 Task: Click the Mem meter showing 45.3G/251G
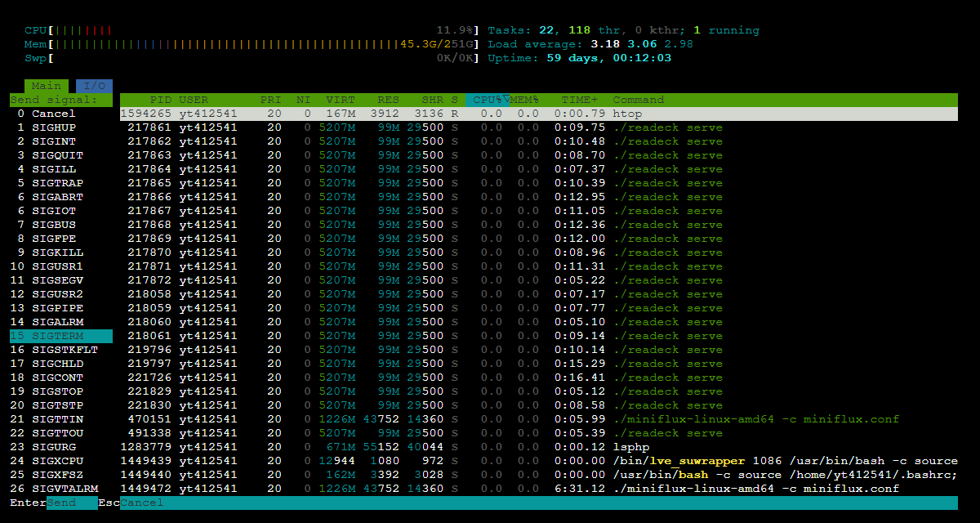[245, 43]
